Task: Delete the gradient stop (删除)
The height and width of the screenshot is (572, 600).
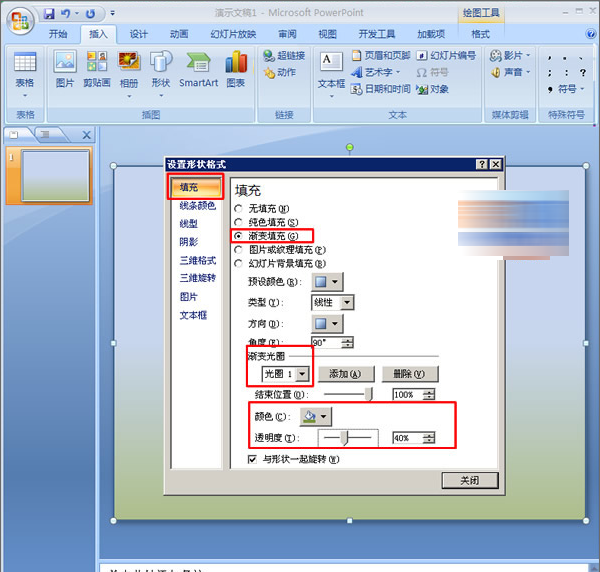Action: pyautogui.click(x=410, y=374)
